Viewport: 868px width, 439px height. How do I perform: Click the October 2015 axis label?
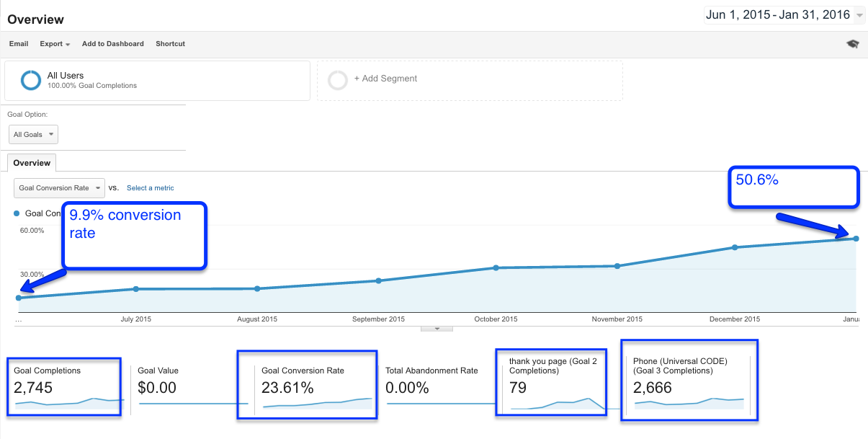click(x=496, y=319)
